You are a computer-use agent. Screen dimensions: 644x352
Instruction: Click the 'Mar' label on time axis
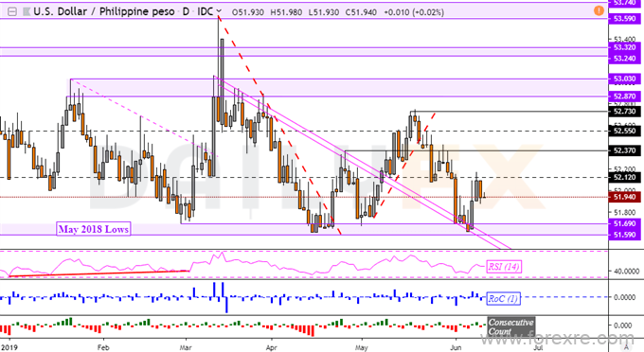click(186, 347)
